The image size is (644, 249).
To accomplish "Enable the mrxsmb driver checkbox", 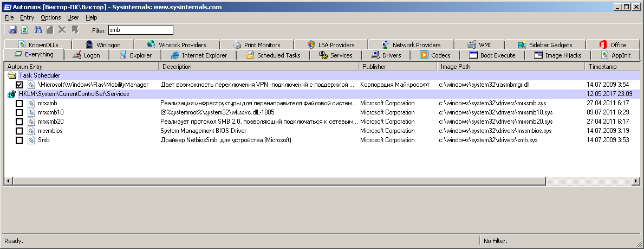I will [x=19, y=103].
